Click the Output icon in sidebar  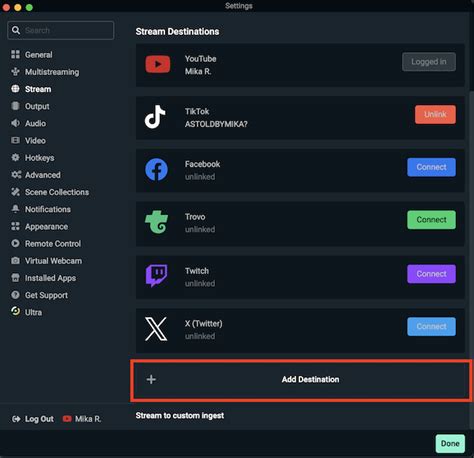(15, 106)
